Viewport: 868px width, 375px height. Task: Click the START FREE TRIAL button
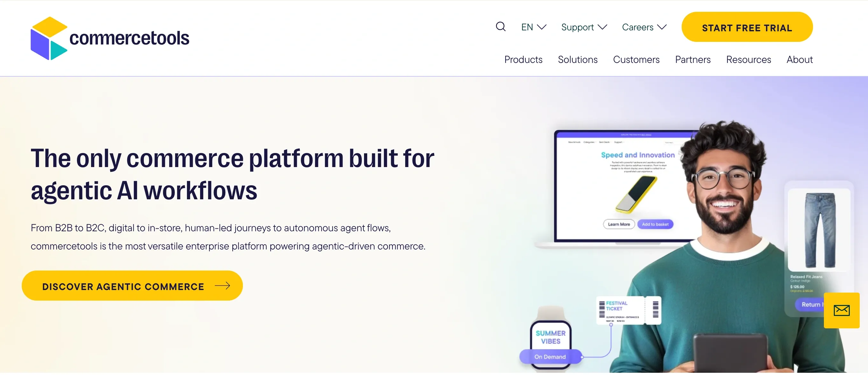(747, 27)
